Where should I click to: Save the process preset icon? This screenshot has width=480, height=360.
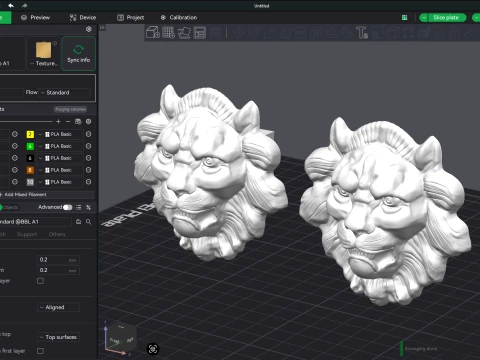(79, 222)
